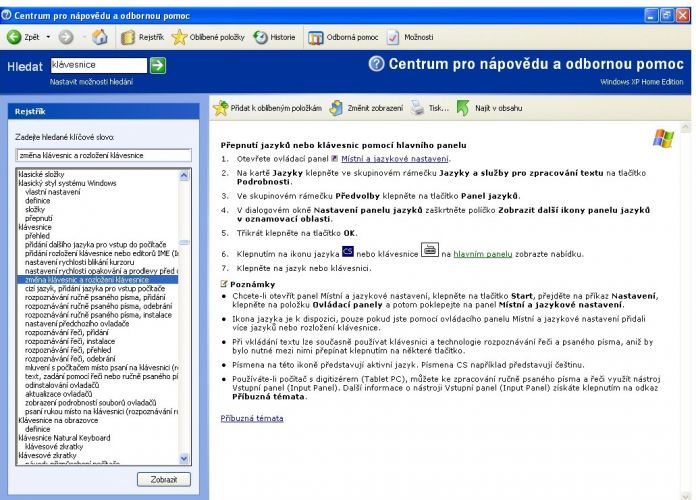This screenshot has width=696, height=500.
Task: Select 'rozpoznávání řeči, odebrání' entry
Action: (x=70, y=359)
